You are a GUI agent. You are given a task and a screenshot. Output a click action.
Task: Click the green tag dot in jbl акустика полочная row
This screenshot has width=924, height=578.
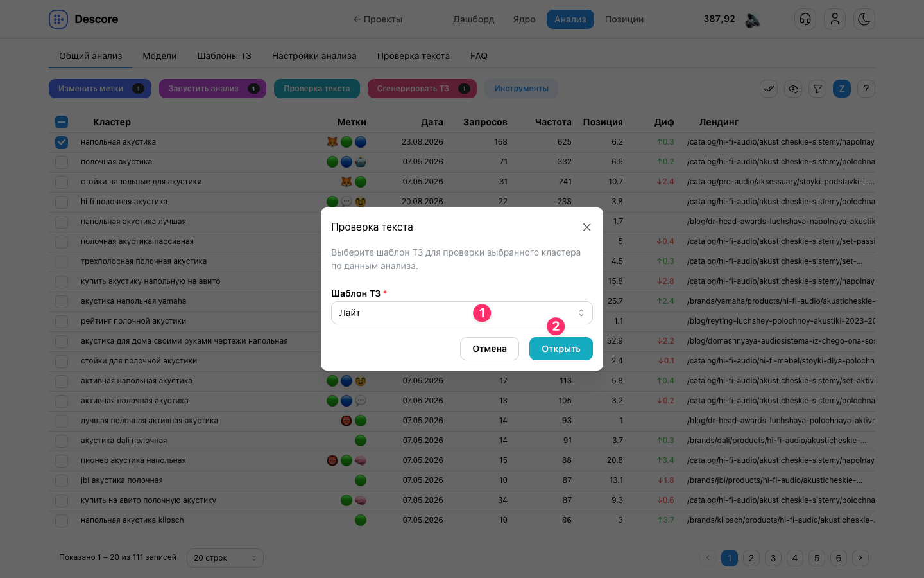click(x=361, y=480)
